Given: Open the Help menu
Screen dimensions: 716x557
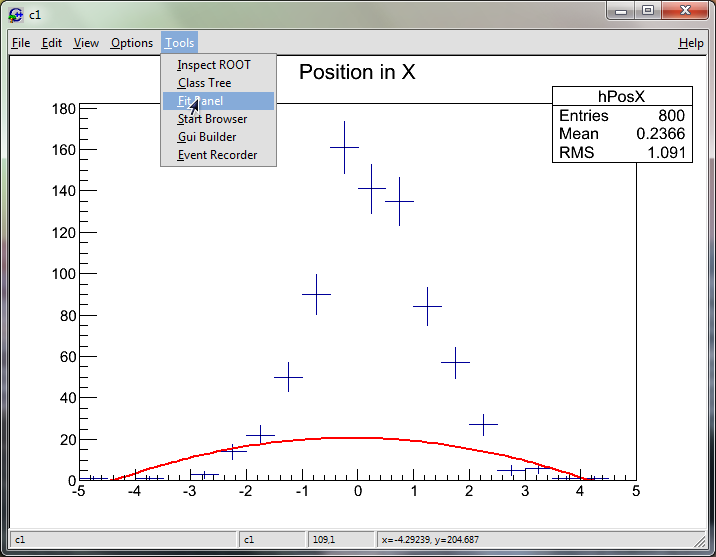Looking at the screenshot, I should tap(691, 43).
